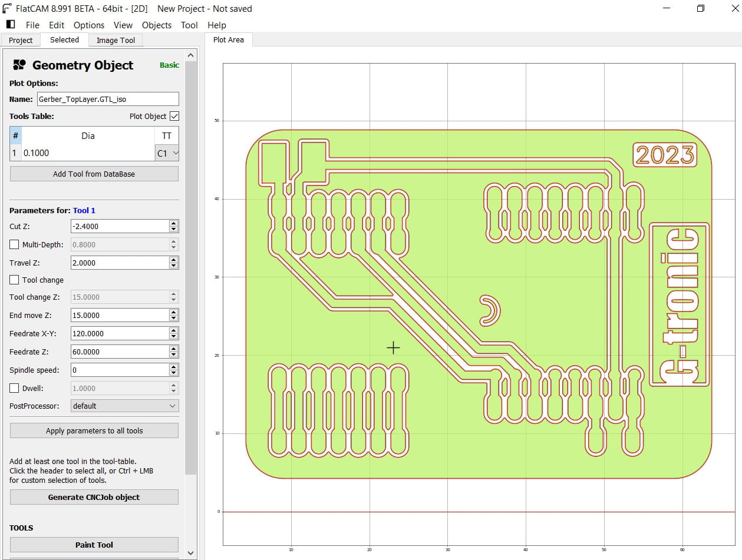Switch to the Project tab
The height and width of the screenshot is (560, 742).
point(21,39)
